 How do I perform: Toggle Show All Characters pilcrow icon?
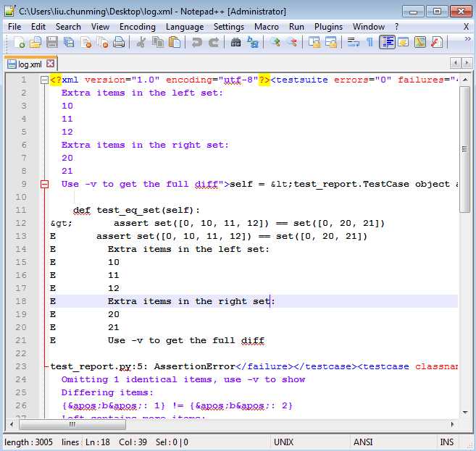[x=369, y=42]
